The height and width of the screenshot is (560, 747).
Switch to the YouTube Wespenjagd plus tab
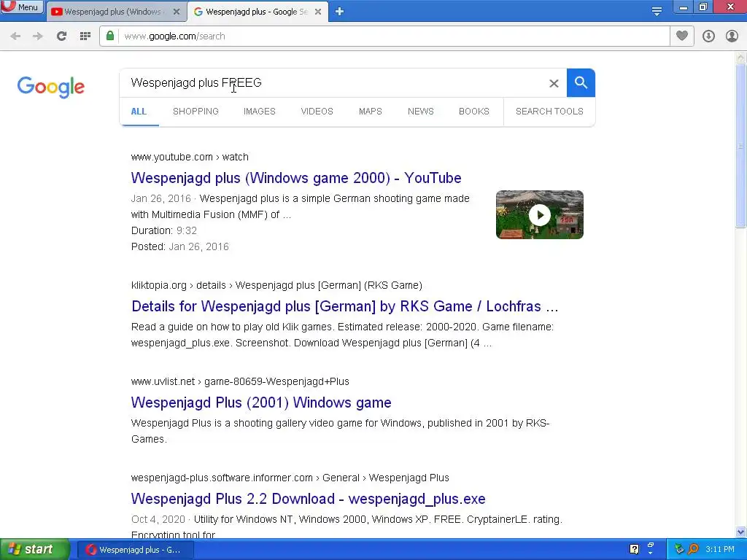(115, 12)
